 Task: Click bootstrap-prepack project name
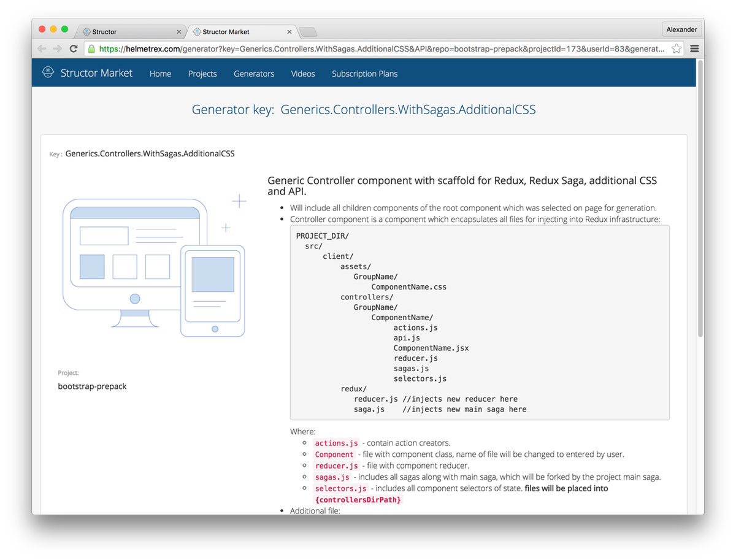(x=92, y=386)
